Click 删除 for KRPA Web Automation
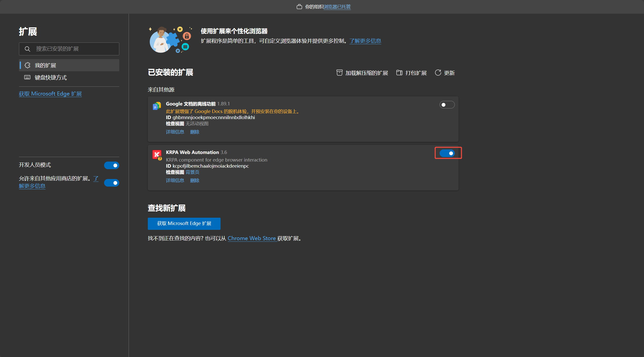The width and height of the screenshot is (644, 357). [x=195, y=181]
